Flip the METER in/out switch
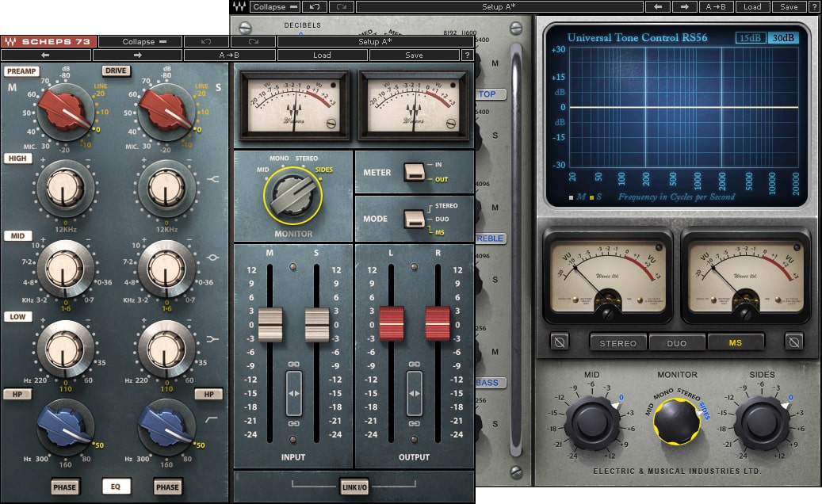The height and width of the screenshot is (504, 822). coord(414,172)
